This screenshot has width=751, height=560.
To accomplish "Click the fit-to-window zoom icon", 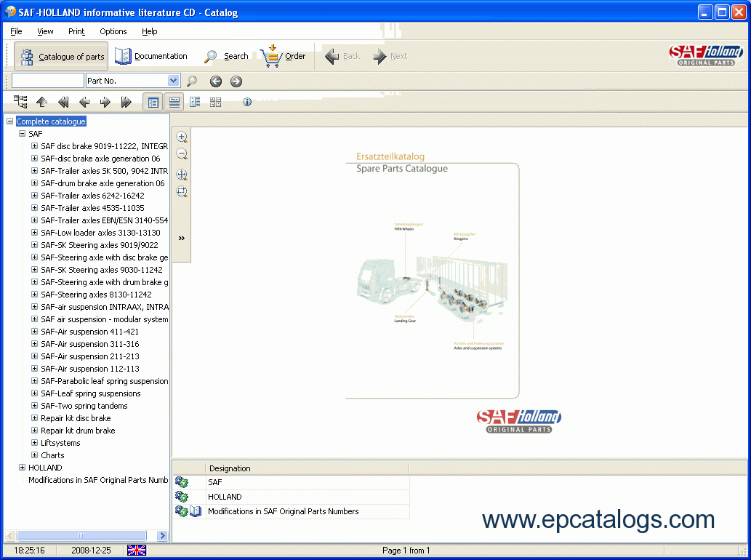I will pos(182,175).
